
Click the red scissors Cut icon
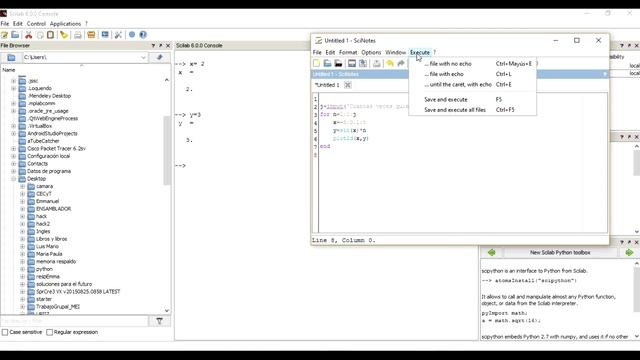(x=29, y=35)
